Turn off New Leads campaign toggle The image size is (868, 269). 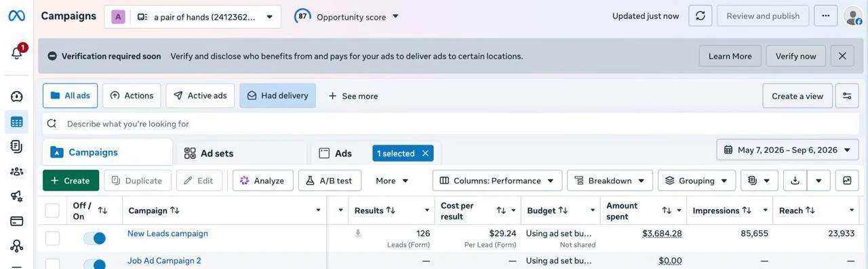coord(95,238)
